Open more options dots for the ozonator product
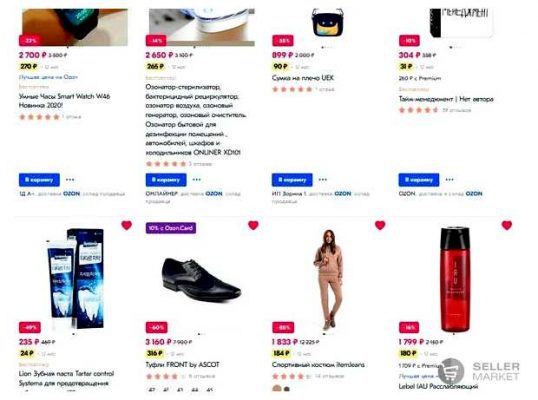 pyautogui.click(x=197, y=179)
